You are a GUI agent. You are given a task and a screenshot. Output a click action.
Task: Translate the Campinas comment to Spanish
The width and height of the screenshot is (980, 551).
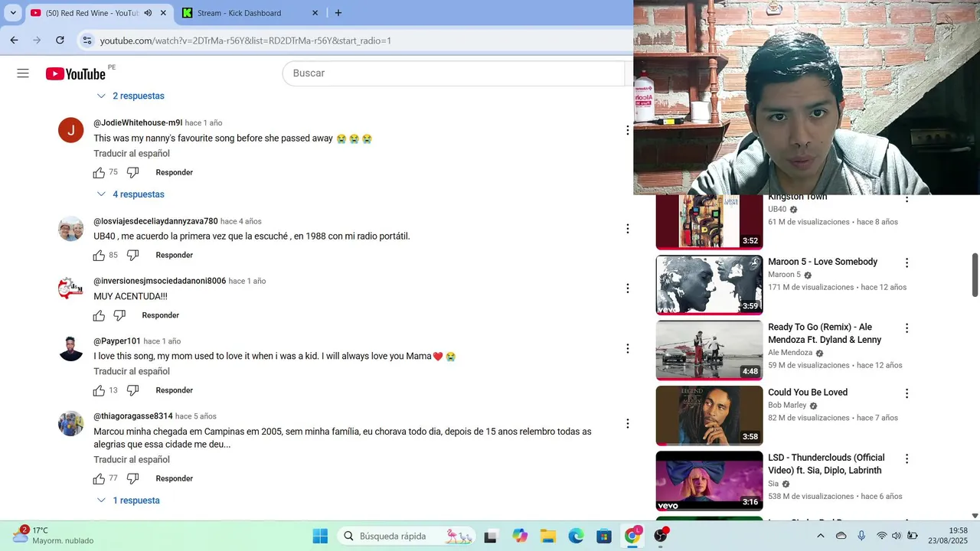132,460
